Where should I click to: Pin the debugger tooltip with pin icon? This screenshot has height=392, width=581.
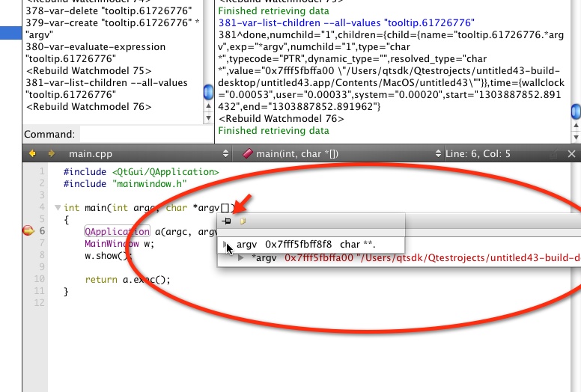[x=227, y=221]
